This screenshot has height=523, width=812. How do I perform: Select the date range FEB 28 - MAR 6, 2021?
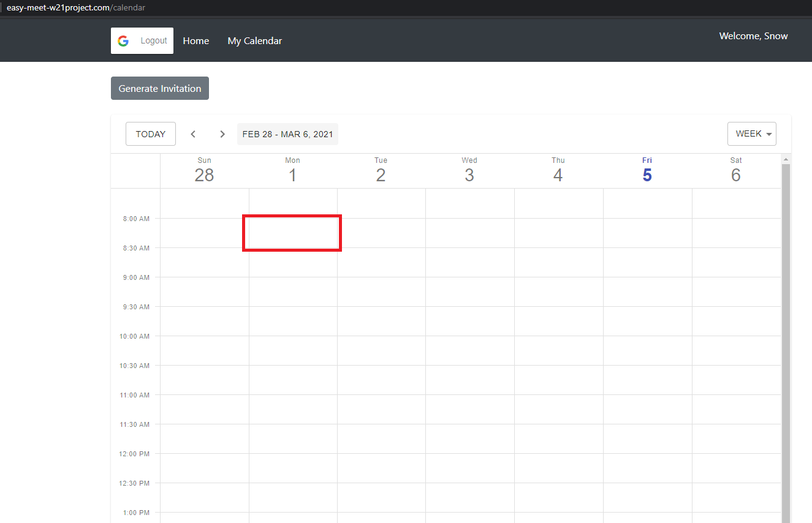[287, 134]
